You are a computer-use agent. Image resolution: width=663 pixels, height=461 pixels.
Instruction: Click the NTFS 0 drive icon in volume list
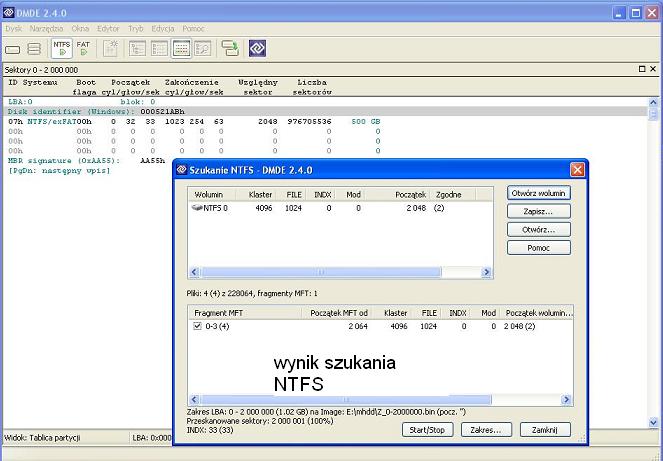197,208
